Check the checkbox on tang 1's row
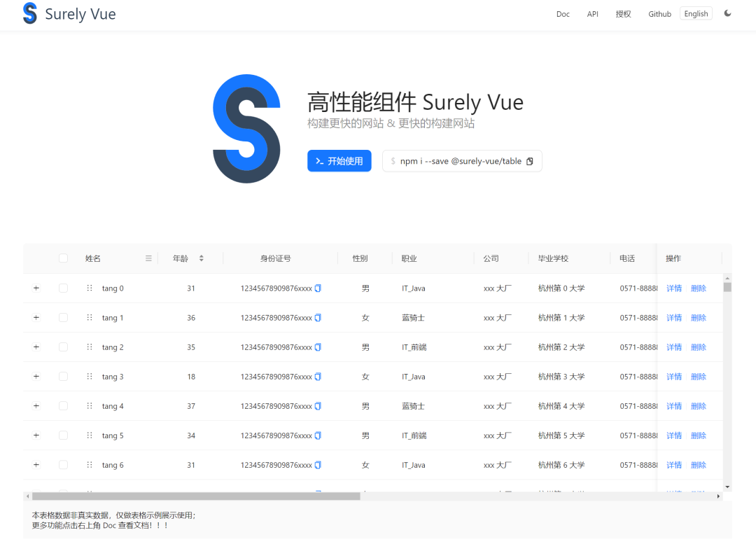Screen dimensions: 756x551 click(63, 317)
